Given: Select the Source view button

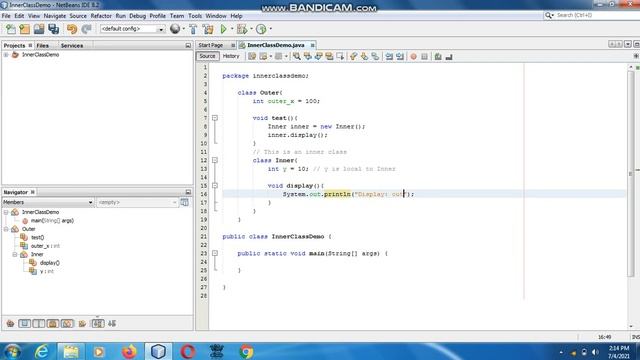Looking at the screenshot, I should (x=207, y=56).
